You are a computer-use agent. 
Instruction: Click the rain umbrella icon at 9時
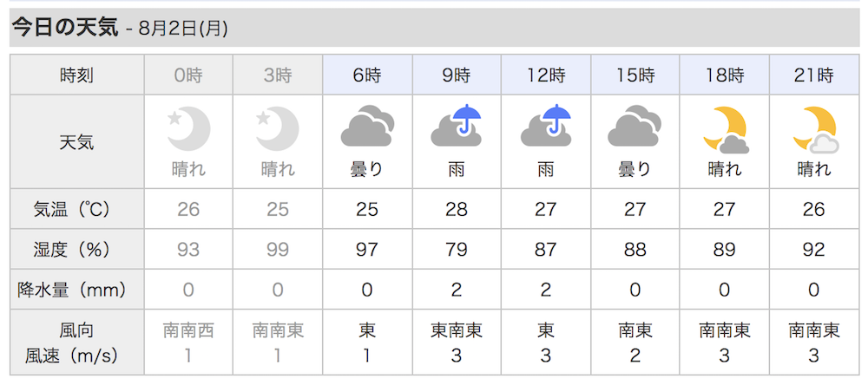click(x=457, y=126)
